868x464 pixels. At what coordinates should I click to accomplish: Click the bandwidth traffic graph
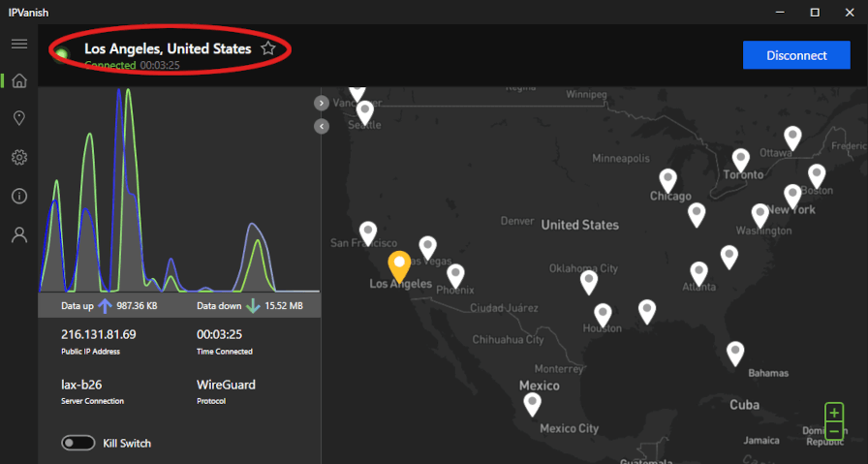[179, 189]
